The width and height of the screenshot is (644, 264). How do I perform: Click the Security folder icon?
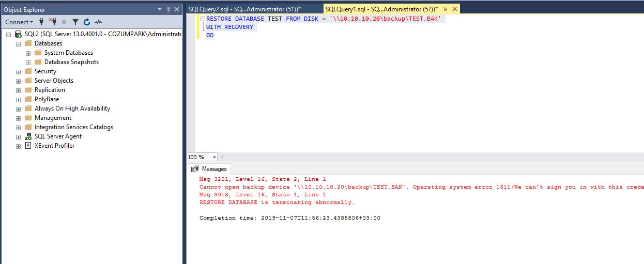pos(28,71)
